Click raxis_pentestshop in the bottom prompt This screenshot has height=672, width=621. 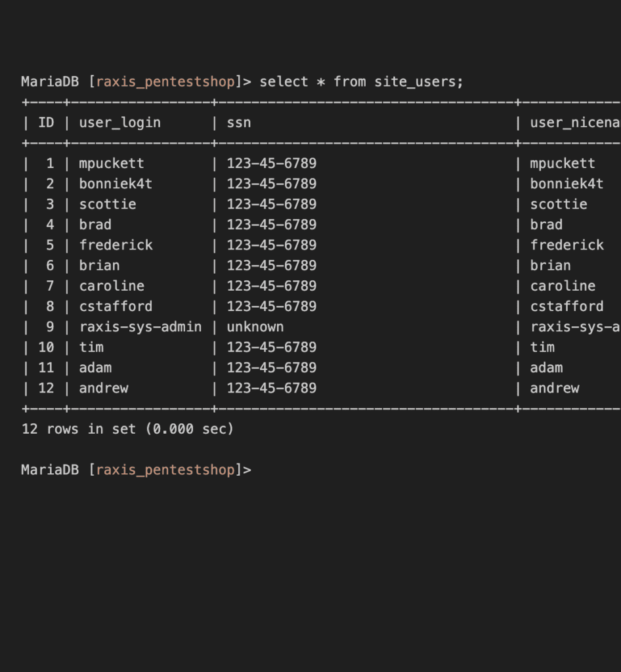tap(165, 470)
